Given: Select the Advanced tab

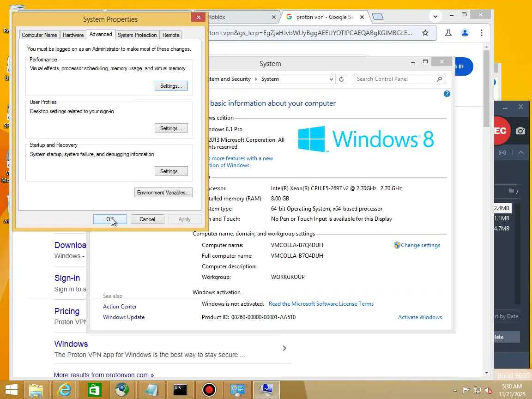Looking at the screenshot, I should 100,34.
